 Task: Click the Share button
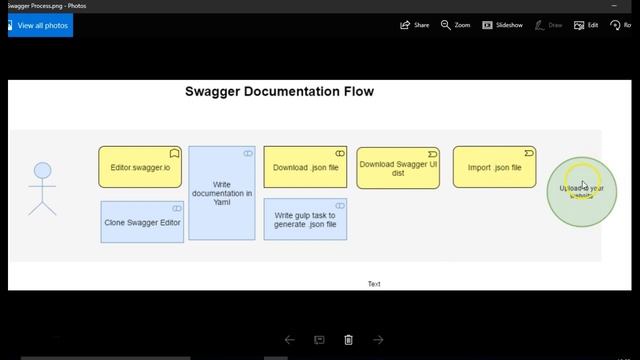pos(414,25)
